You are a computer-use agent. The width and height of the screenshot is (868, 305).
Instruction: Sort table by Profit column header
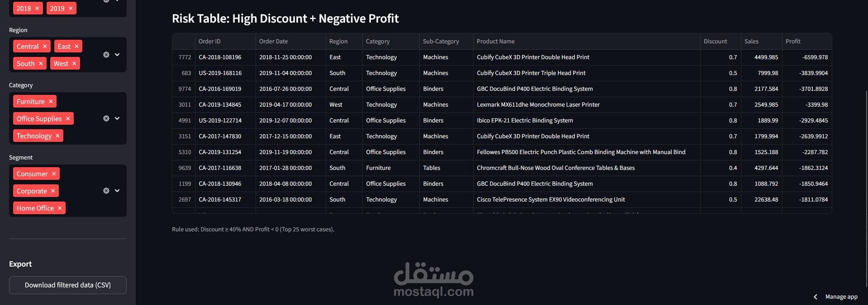click(807, 41)
